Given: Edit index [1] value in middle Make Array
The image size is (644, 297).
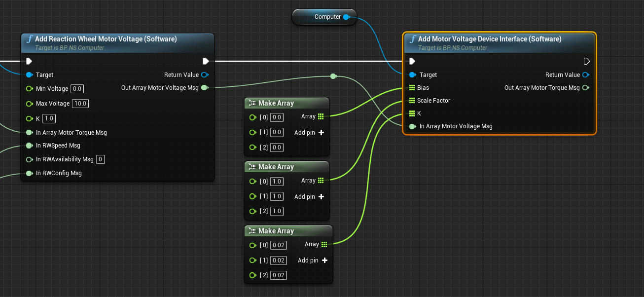Looking at the screenshot, I should point(277,196).
